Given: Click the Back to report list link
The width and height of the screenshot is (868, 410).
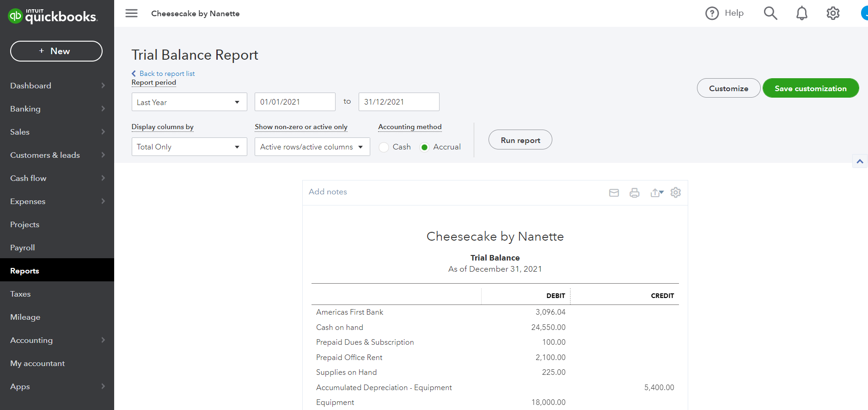Looking at the screenshot, I should pos(163,74).
